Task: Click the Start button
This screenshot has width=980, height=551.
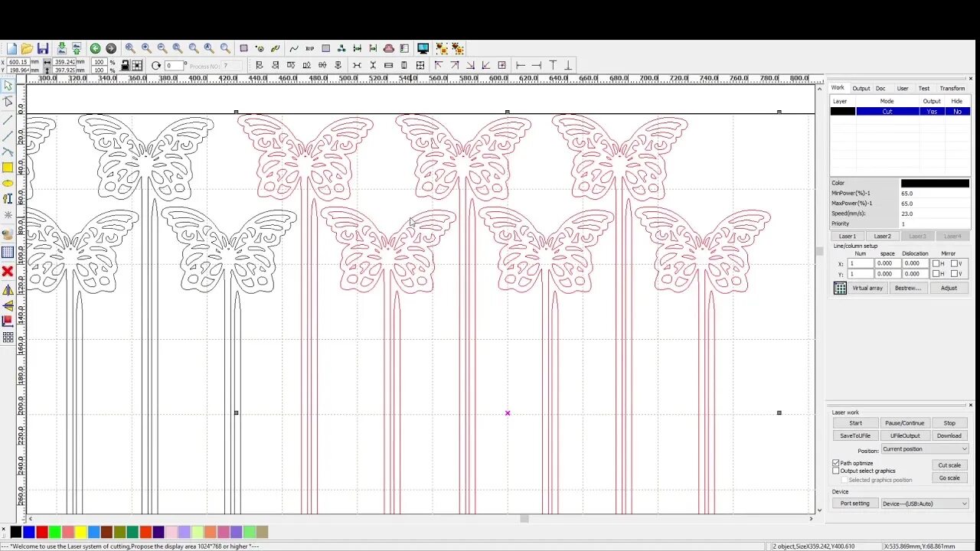Action: click(855, 423)
